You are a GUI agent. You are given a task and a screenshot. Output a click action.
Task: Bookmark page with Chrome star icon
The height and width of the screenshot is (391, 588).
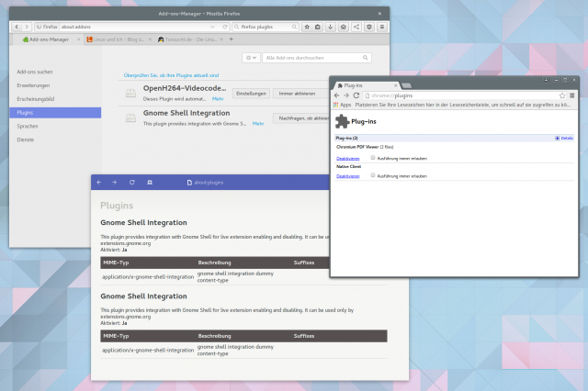562,95
